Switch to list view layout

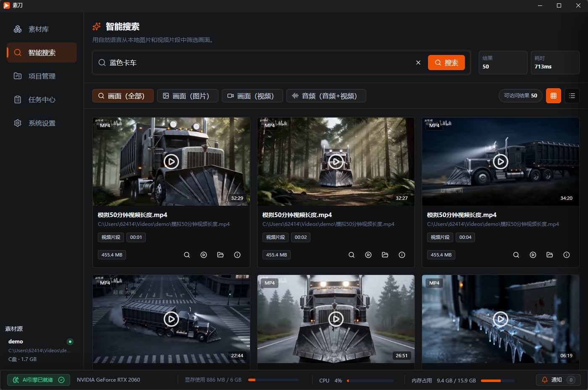tap(572, 96)
